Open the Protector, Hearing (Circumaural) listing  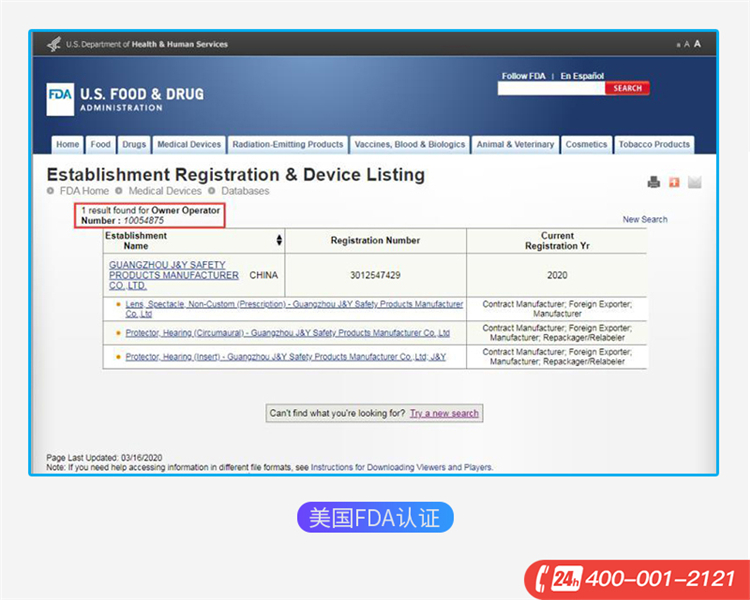tap(287, 333)
